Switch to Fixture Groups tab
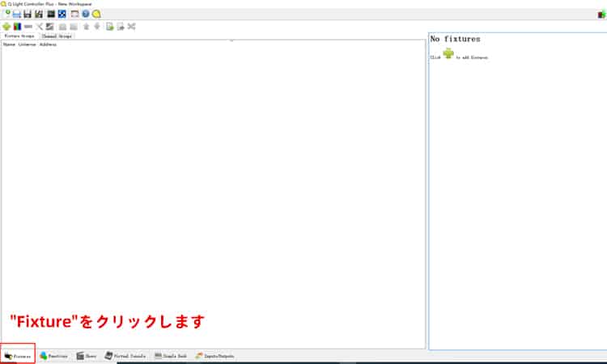Image resolution: width=607 pixels, height=364 pixels. click(19, 36)
